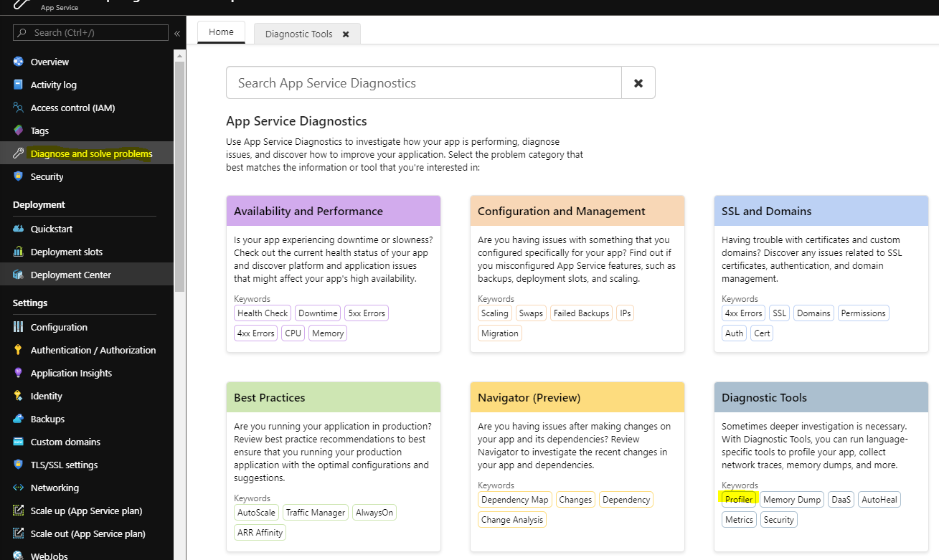
Task: Open the Diagnostic Tools card header
Action: coord(821,397)
